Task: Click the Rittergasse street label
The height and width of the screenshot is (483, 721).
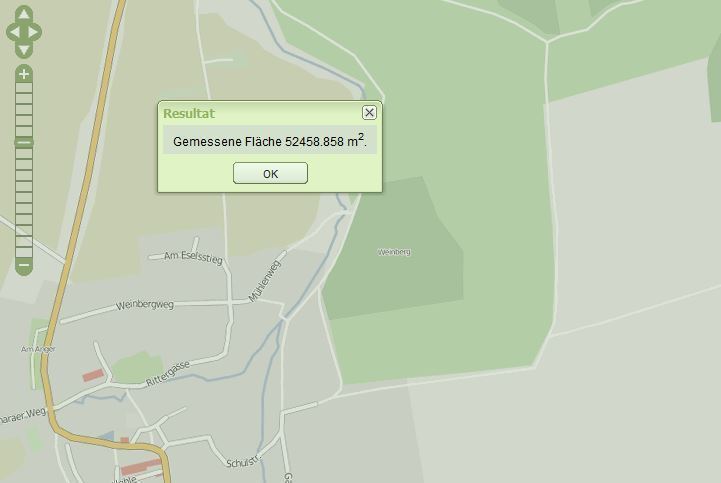Action: (168, 374)
